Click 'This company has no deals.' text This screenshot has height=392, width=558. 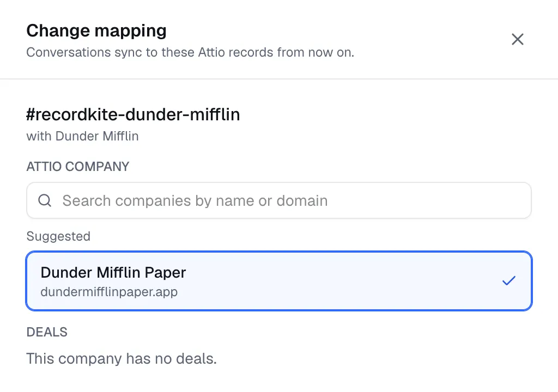coord(122,359)
